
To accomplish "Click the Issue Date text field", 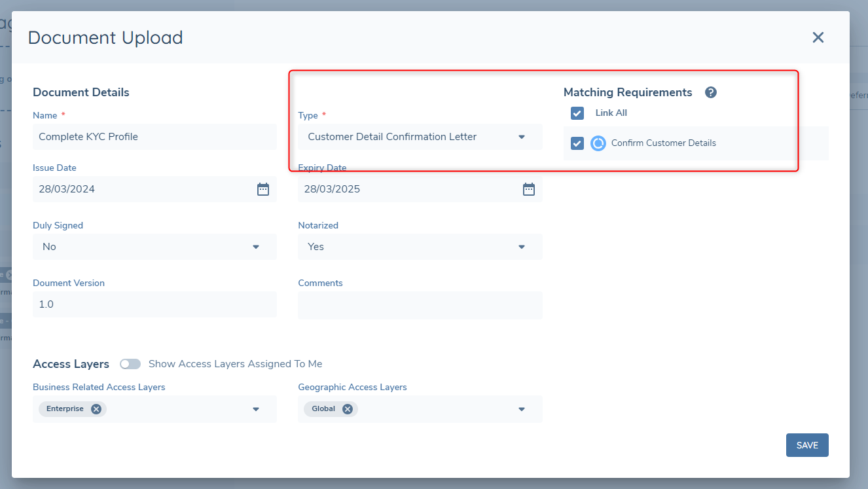I will point(141,189).
